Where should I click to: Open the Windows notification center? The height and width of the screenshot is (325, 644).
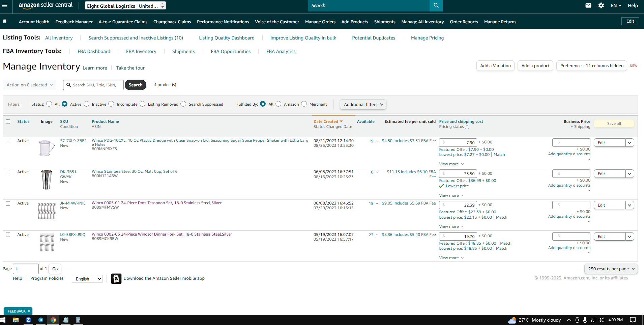click(633, 320)
